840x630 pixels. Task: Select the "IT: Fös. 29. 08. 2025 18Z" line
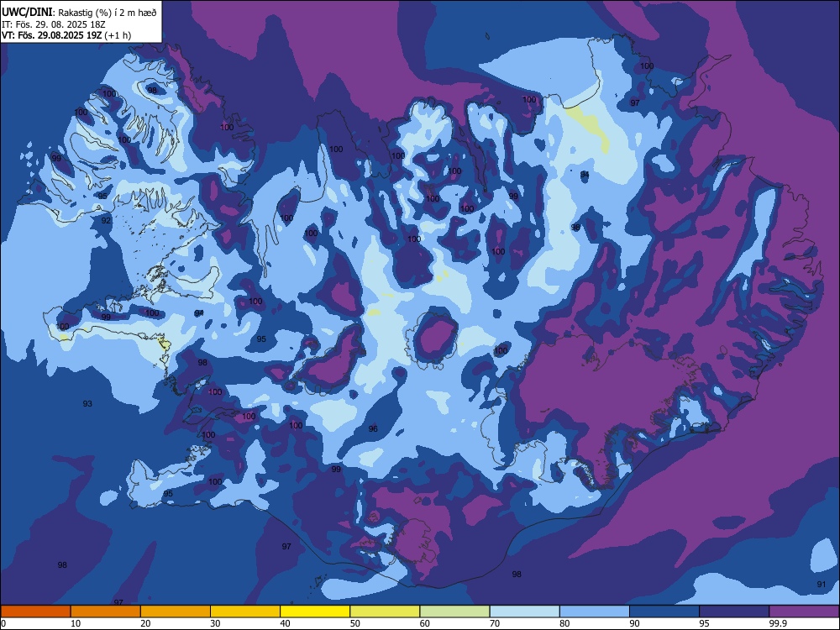point(54,24)
